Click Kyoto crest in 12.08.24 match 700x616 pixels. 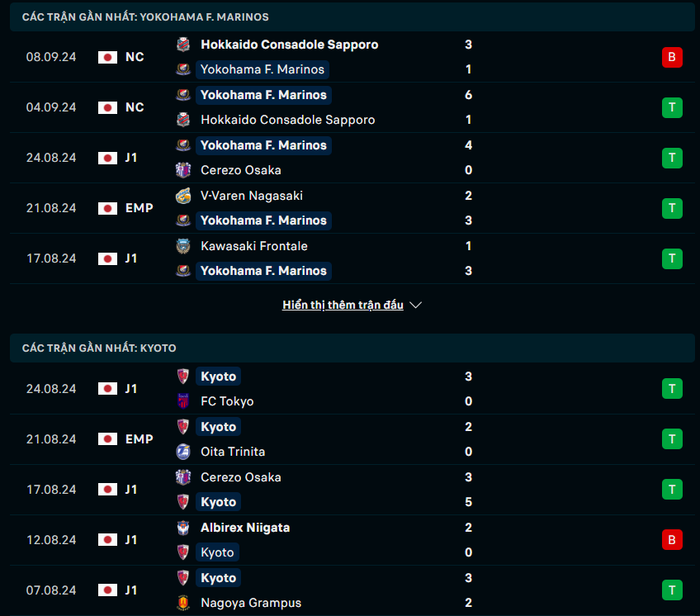(183, 552)
